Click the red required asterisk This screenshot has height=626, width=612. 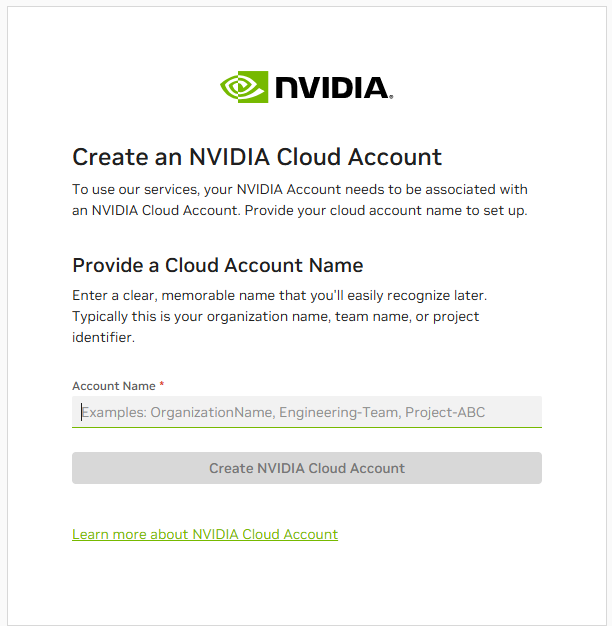click(162, 385)
